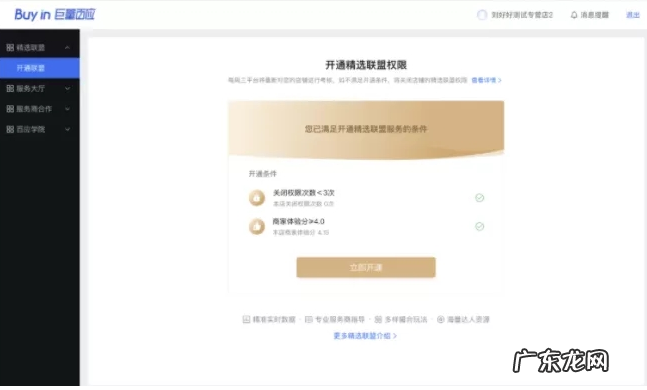This screenshot has width=647, height=390.
Task: Click the shop name in header
Action: coord(522,15)
